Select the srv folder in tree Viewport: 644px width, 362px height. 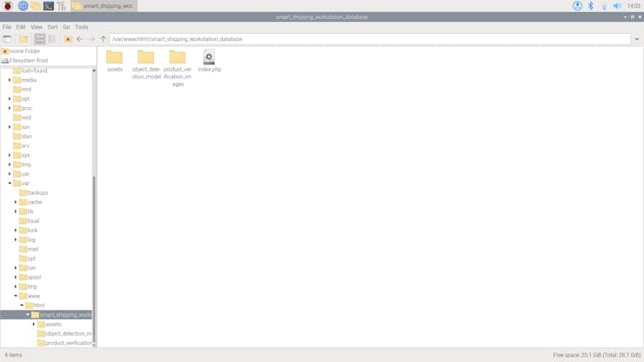(x=22, y=146)
